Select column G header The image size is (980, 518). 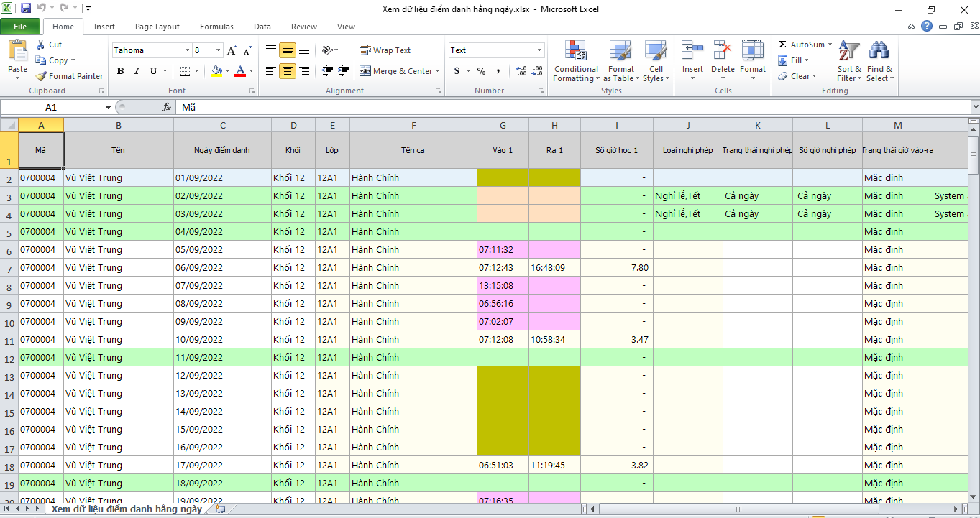[x=503, y=125]
